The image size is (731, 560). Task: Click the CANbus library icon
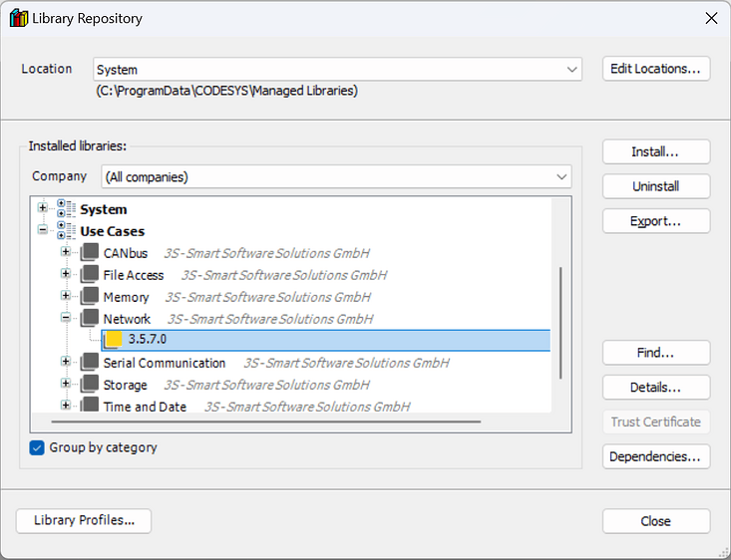pyautogui.click(x=90, y=252)
